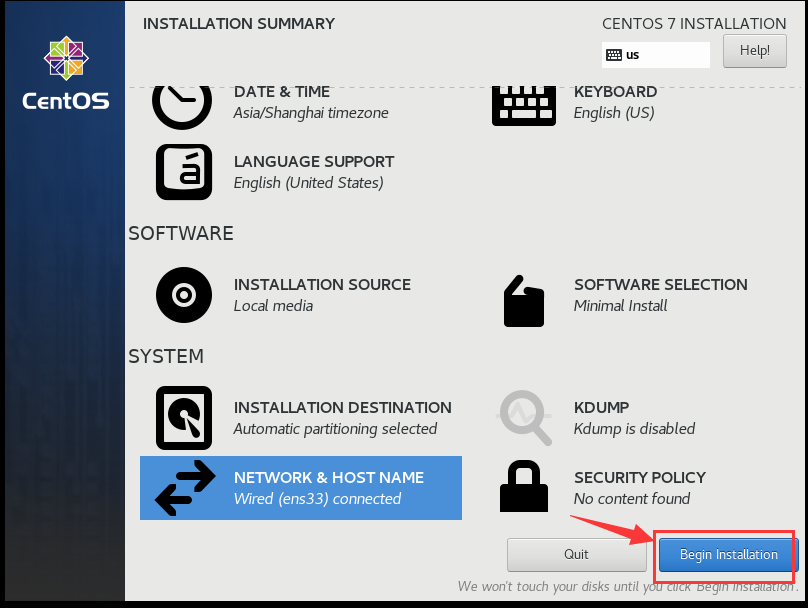Open the KDUMP magnifier icon
This screenshot has height=608, width=808.
tap(523, 418)
